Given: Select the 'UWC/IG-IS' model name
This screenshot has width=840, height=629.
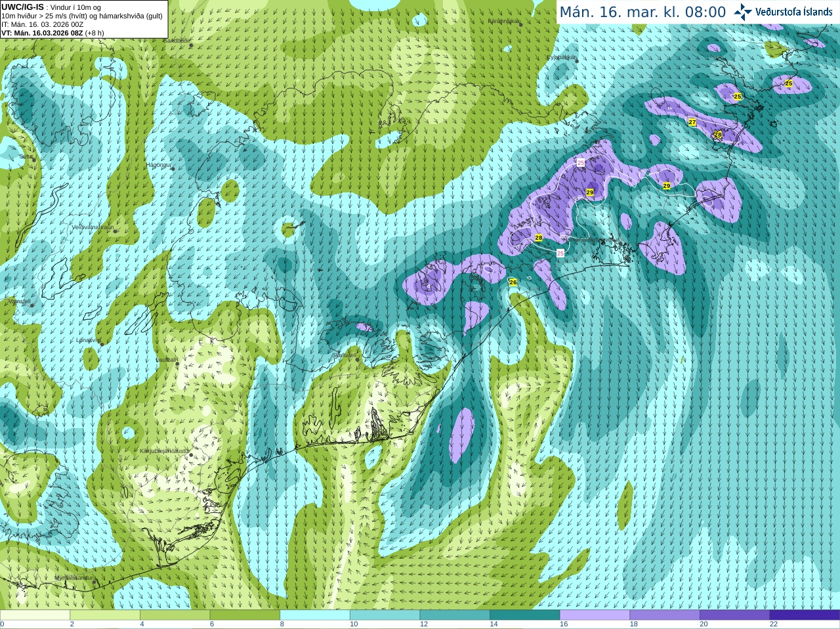Looking at the screenshot, I should click(22, 7).
